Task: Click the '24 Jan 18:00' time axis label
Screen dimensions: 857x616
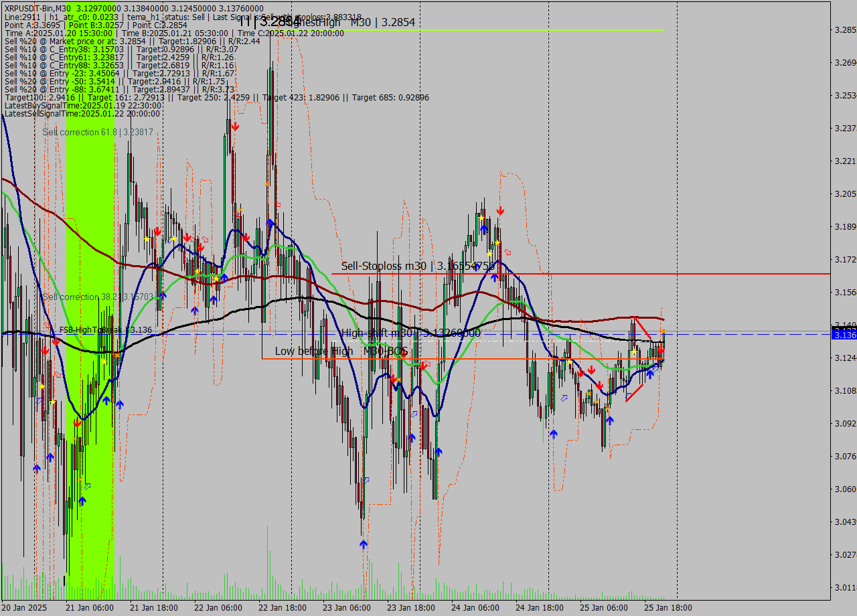Action: (x=540, y=608)
